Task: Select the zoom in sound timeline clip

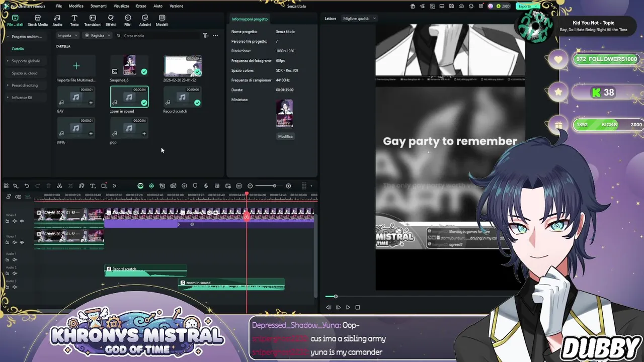Action: (x=232, y=285)
